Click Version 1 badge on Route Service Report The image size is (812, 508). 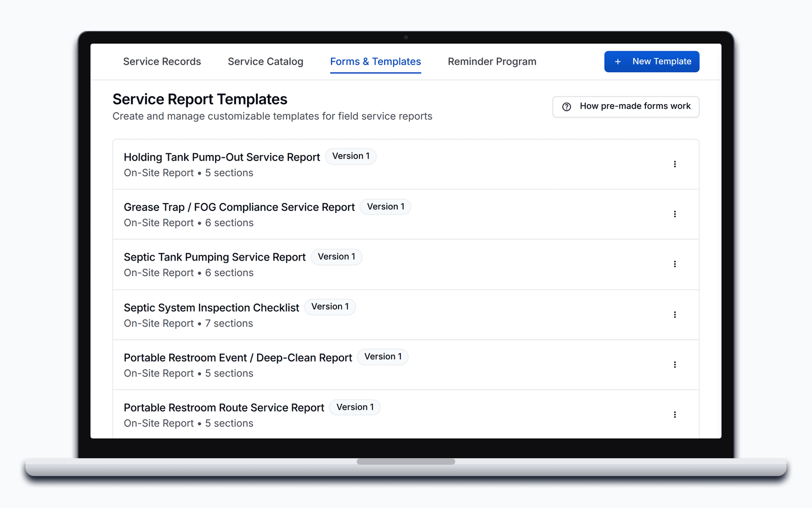pos(355,407)
